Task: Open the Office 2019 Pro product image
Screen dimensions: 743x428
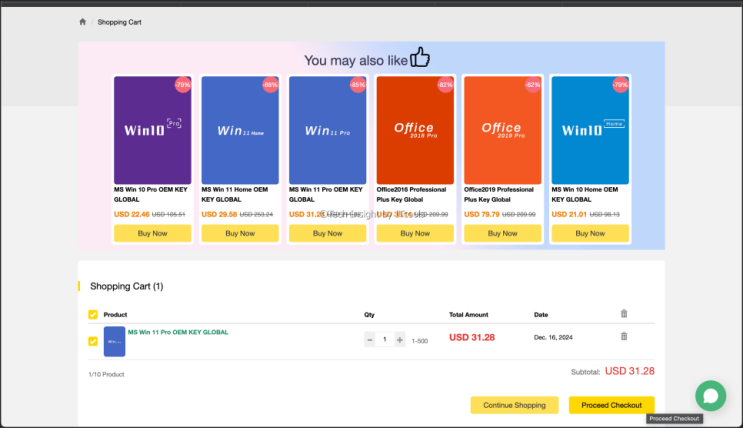Action: point(502,130)
